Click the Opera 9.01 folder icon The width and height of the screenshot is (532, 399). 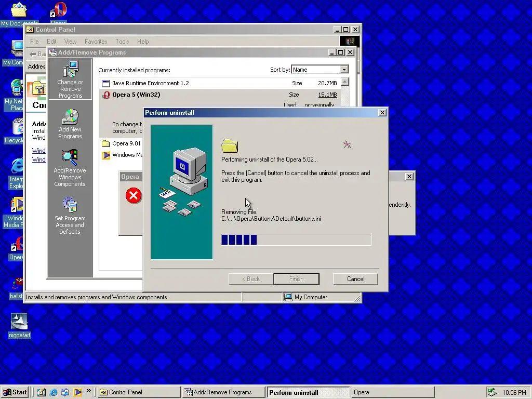click(x=106, y=143)
